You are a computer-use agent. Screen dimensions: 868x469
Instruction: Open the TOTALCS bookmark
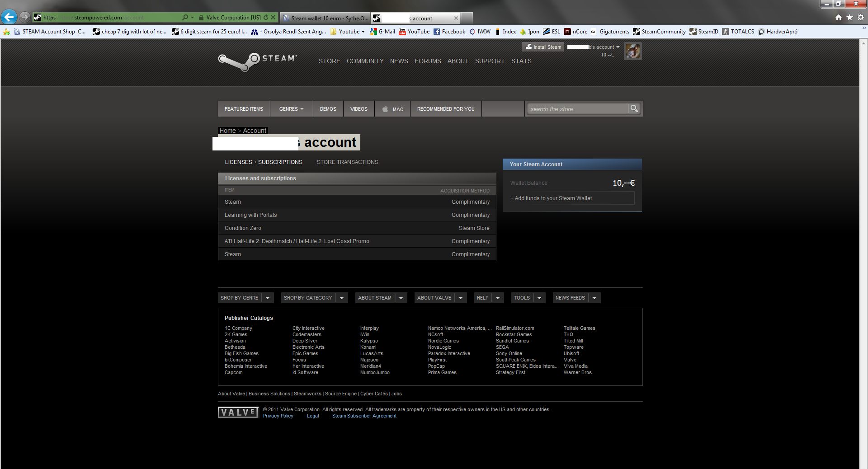point(738,32)
